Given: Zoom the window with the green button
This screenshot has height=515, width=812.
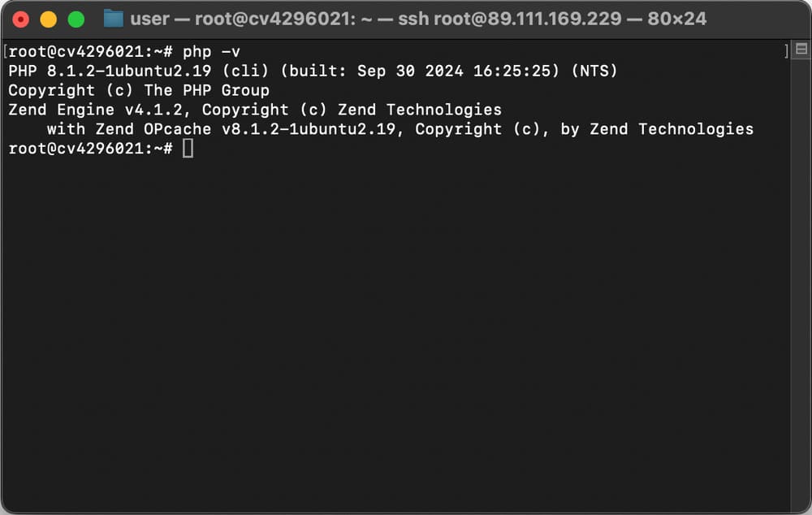Looking at the screenshot, I should point(76,19).
